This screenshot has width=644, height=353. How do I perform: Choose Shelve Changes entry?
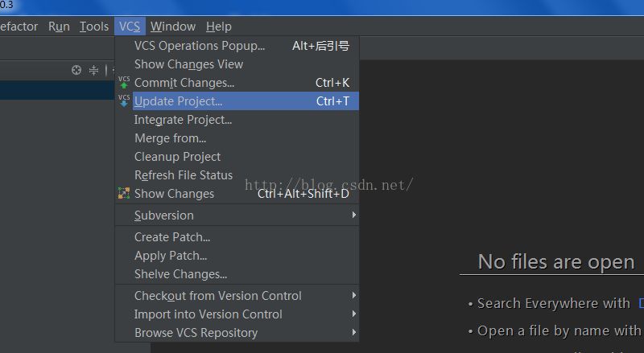tap(180, 274)
